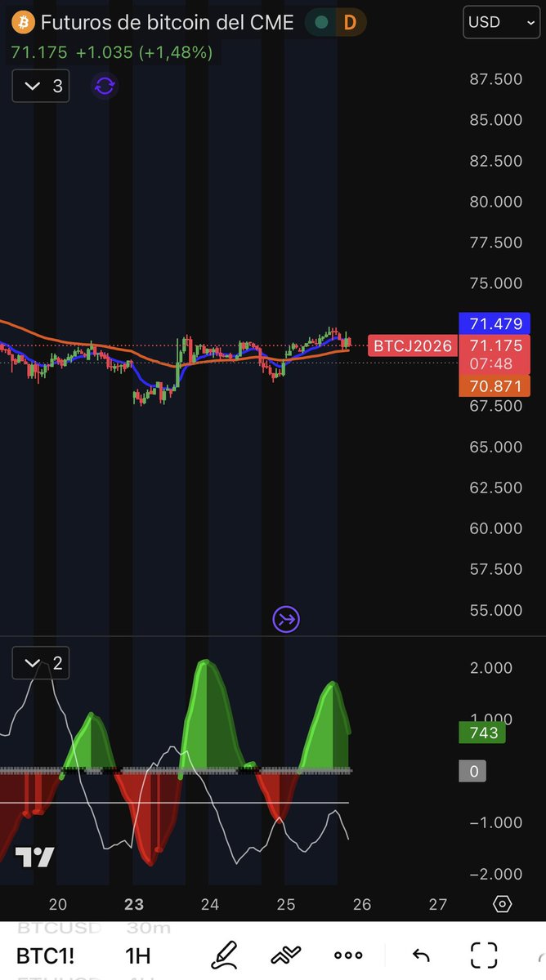Open the three-dots more options menu
Screen dimensions: 546x980
point(348,955)
